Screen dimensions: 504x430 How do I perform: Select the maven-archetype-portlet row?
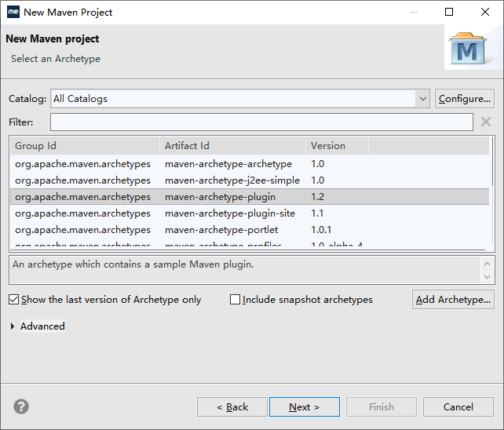(x=250, y=230)
